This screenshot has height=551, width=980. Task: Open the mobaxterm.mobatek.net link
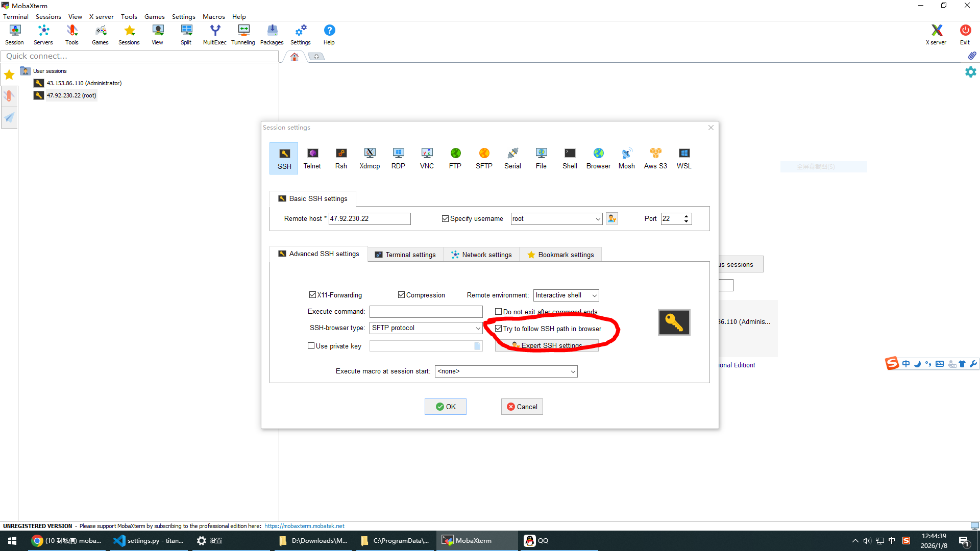304,525
